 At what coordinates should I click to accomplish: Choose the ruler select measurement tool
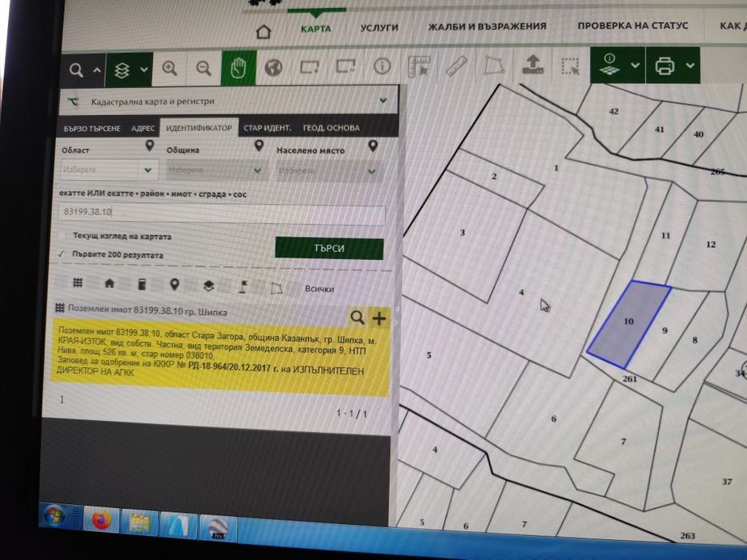click(420, 66)
